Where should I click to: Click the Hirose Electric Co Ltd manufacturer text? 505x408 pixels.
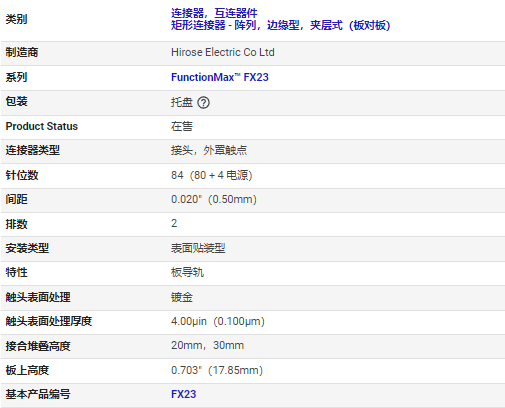tap(223, 52)
